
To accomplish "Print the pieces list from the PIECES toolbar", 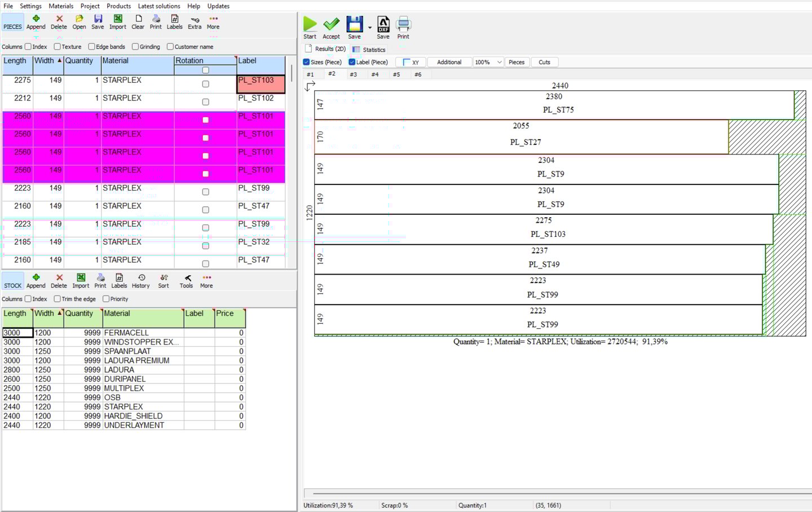I will pos(156,22).
